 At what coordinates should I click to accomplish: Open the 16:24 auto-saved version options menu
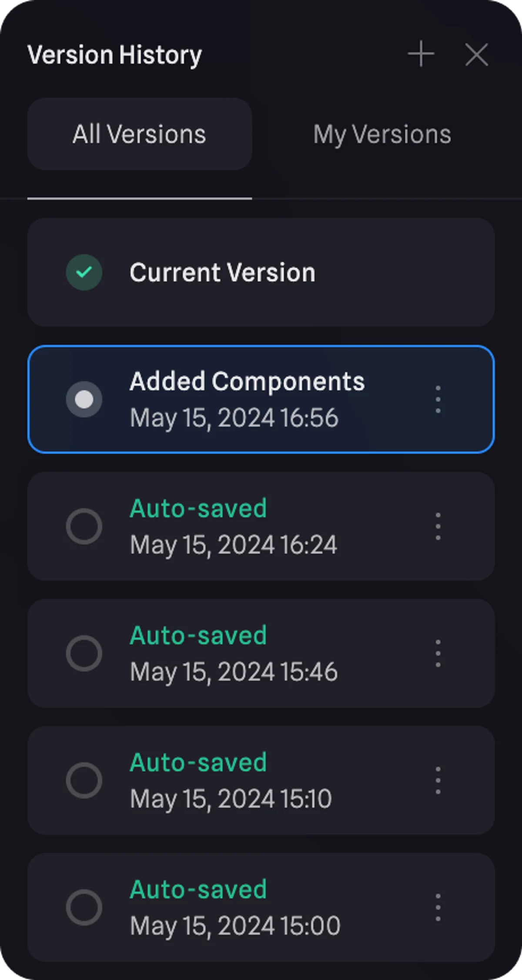[x=438, y=526]
